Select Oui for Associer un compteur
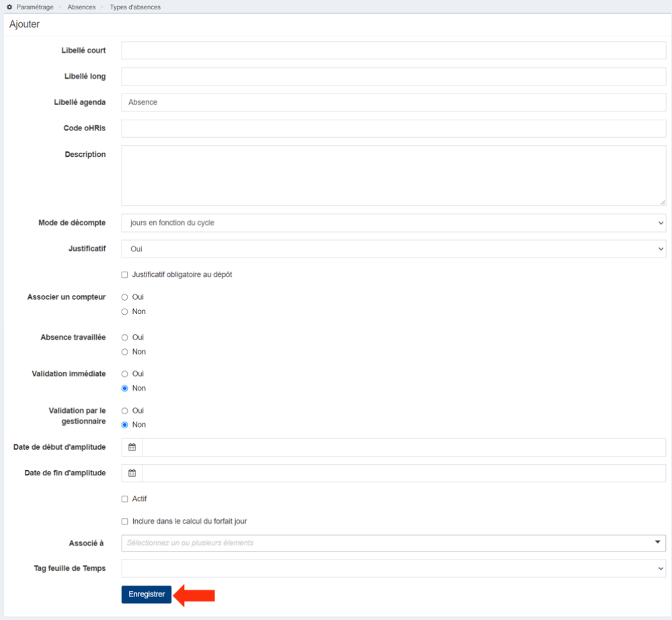 125,297
